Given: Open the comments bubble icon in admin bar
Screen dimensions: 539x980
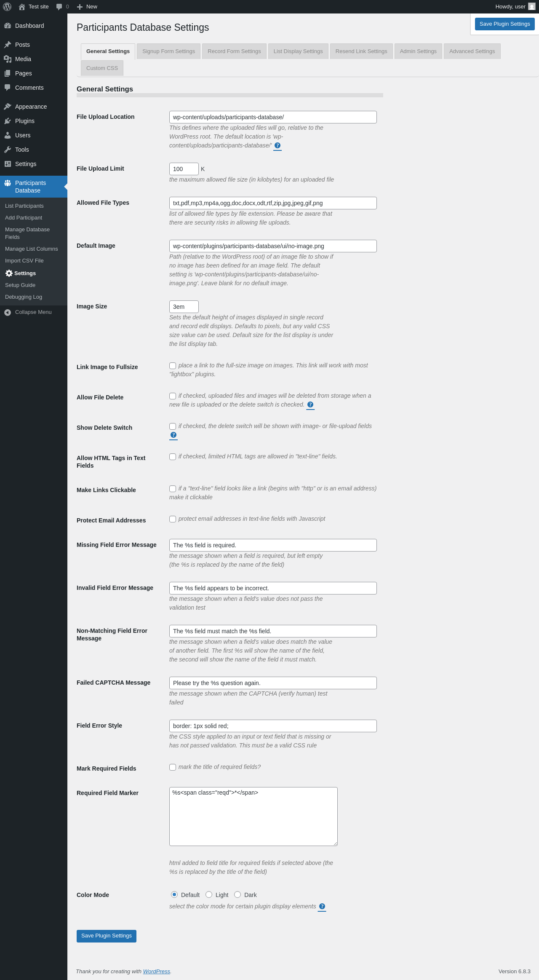Looking at the screenshot, I should [59, 7].
